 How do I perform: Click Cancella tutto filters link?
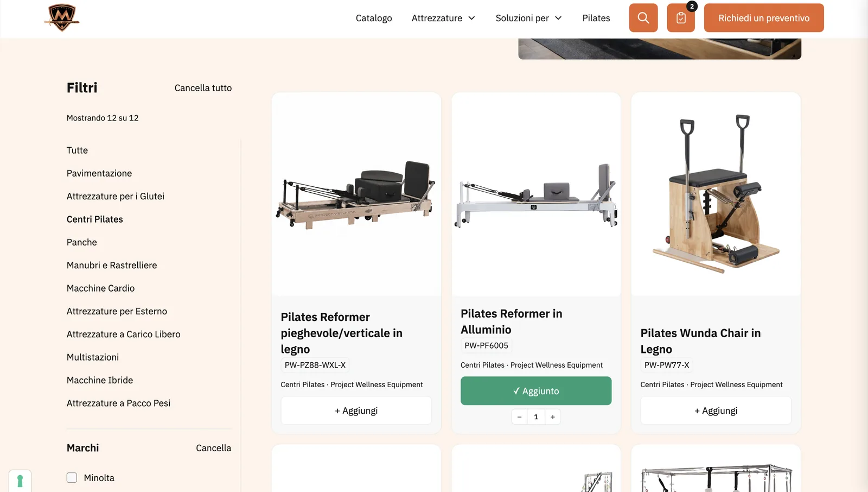[203, 88]
